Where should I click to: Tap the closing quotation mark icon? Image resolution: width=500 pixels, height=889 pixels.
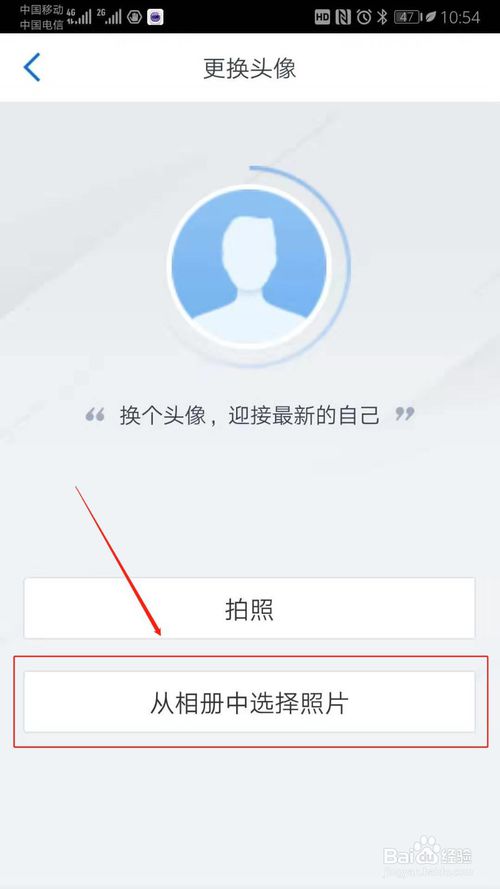(405, 413)
